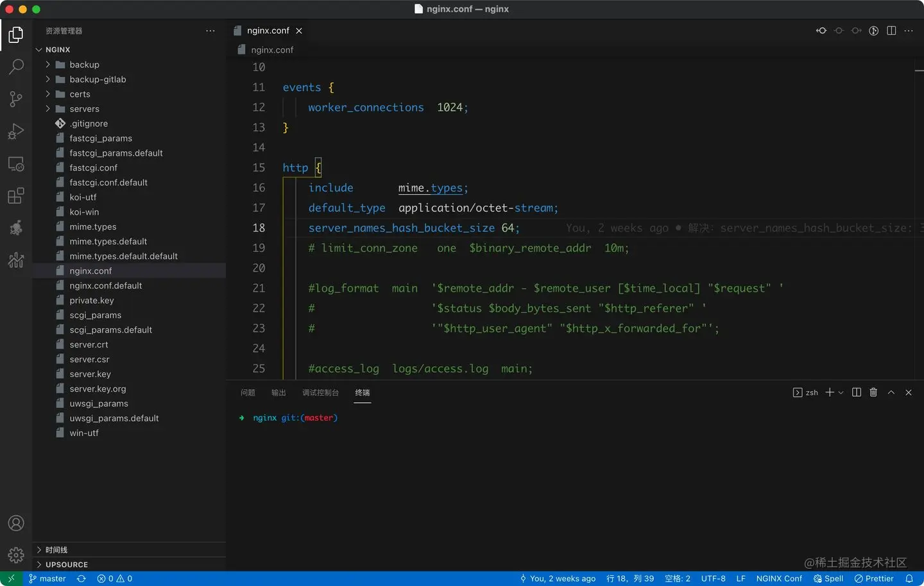Open the new terminal profile dropdown arrow

[841, 392]
